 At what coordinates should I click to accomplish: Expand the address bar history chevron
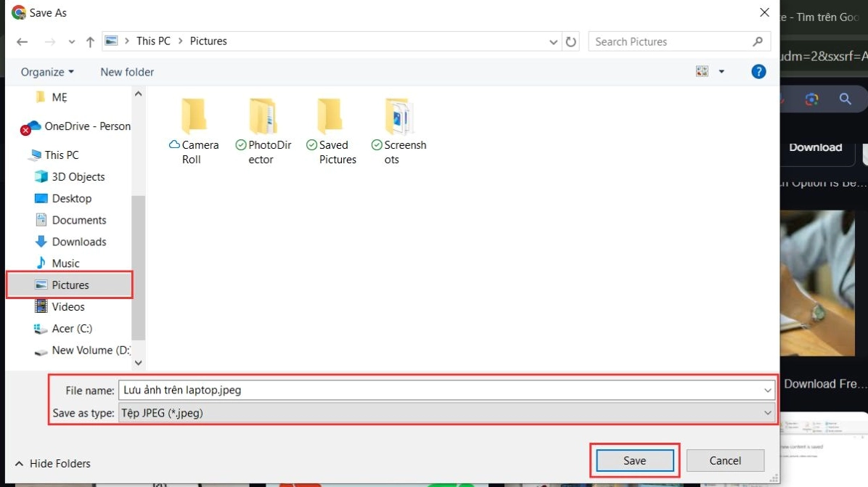click(553, 41)
